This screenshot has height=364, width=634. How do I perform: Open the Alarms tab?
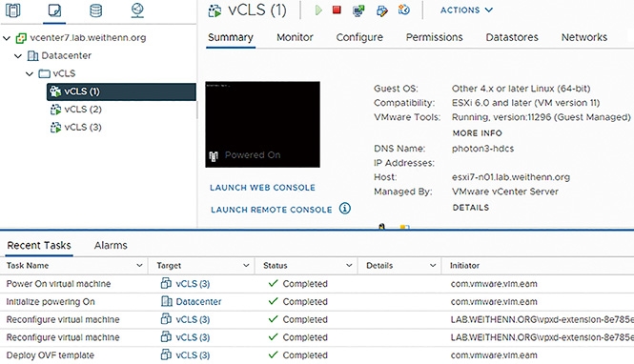point(111,245)
